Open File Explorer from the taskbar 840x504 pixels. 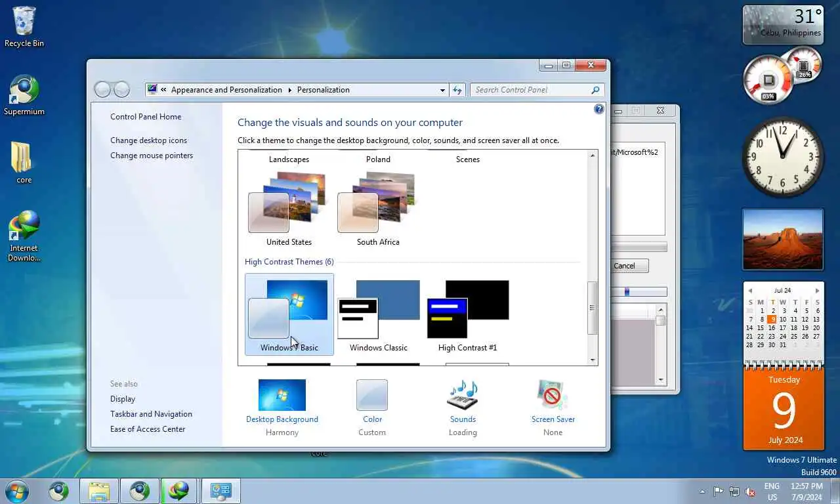pos(99,491)
